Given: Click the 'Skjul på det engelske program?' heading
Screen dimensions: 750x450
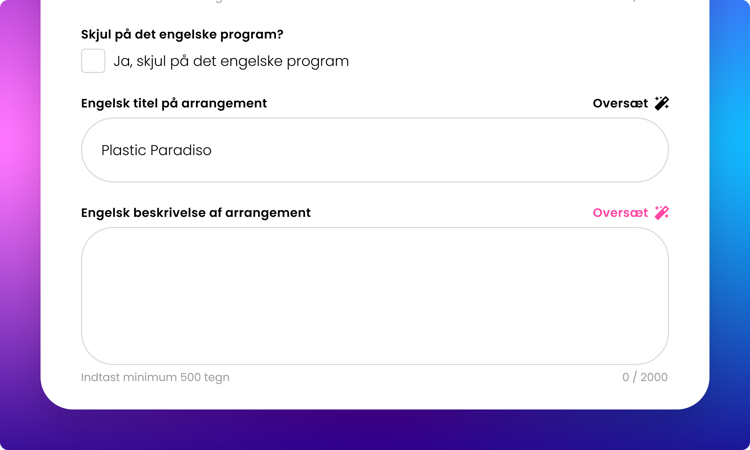Looking at the screenshot, I should pos(182,34).
